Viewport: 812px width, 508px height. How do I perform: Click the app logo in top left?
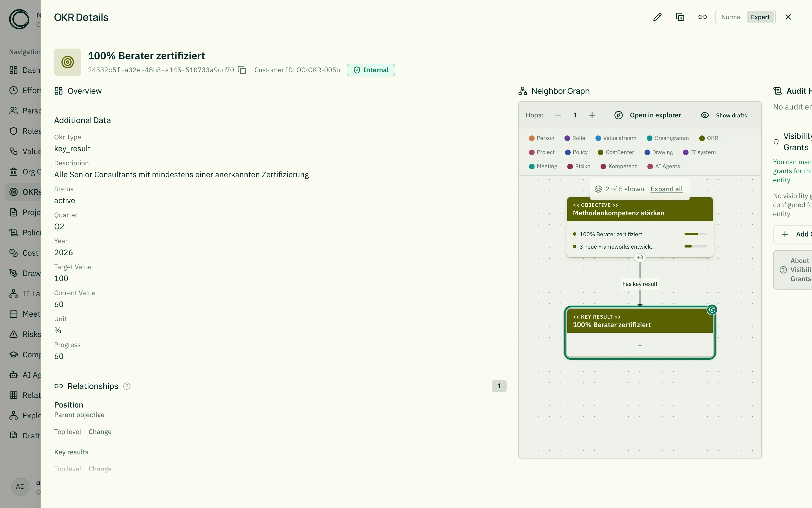click(x=19, y=19)
